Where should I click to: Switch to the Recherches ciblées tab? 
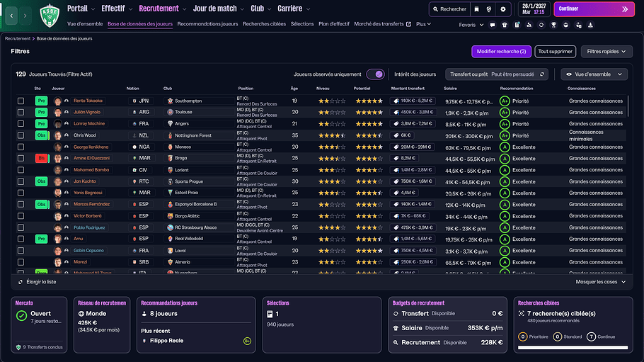pyautogui.click(x=264, y=24)
